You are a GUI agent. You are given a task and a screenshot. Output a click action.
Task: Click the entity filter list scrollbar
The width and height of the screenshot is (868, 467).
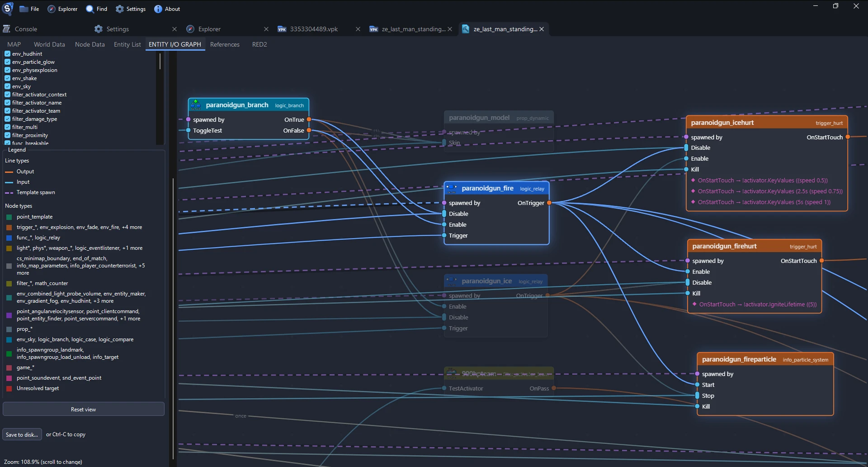pyautogui.click(x=160, y=61)
